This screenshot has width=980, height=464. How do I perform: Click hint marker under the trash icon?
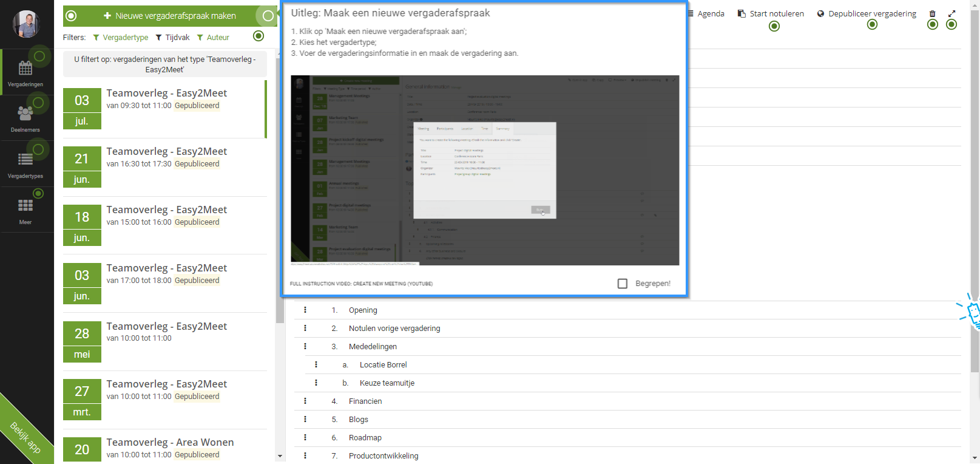tap(933, 24)
